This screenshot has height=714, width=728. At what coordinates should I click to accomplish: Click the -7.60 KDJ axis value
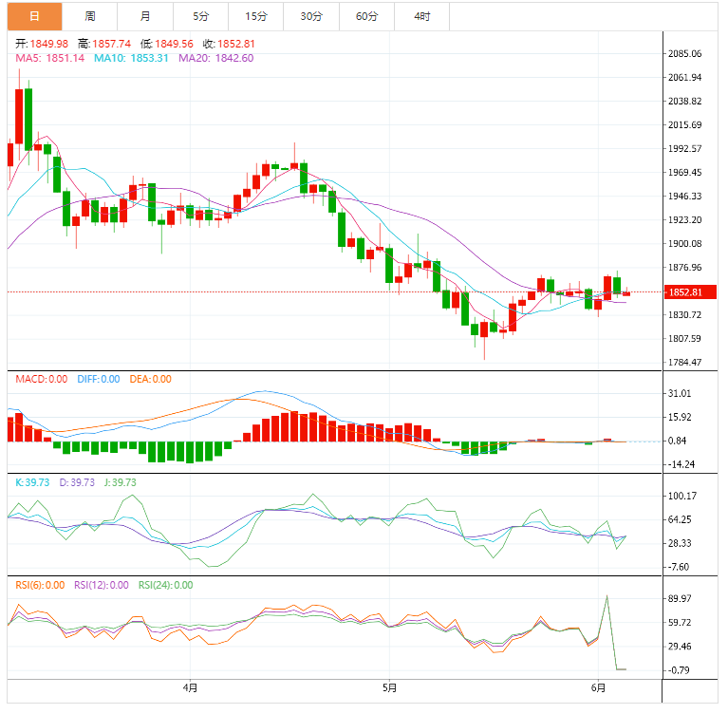pyautogui.click(x=679, y=567)
